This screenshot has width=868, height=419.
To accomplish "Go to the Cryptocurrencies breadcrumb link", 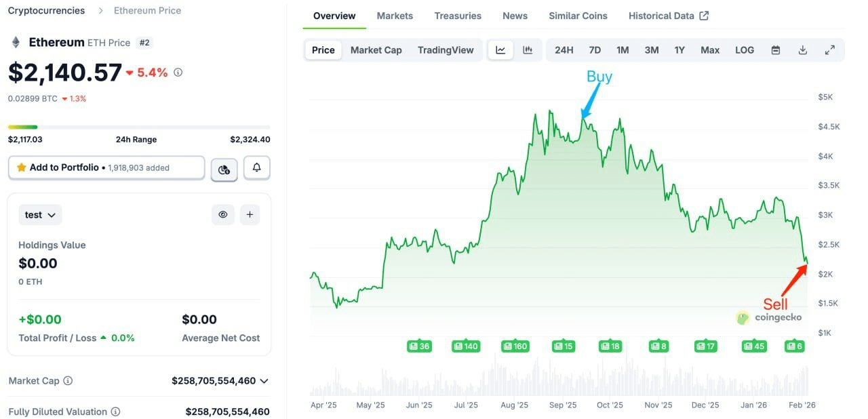I will click(x=47, y=11).
